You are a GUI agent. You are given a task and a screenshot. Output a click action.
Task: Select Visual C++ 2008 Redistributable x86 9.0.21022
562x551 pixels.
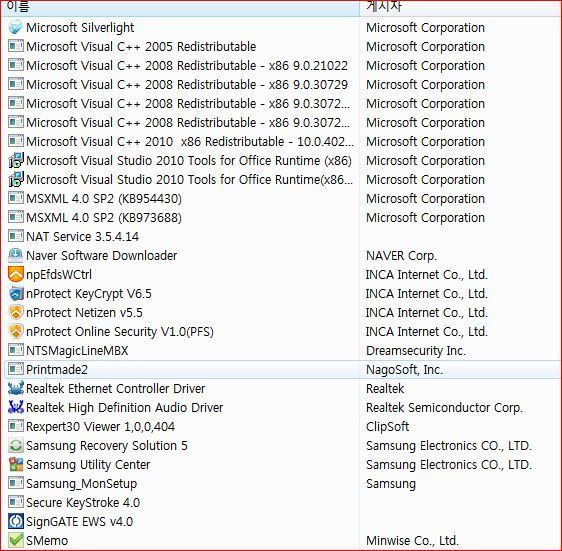coord(187,66)
